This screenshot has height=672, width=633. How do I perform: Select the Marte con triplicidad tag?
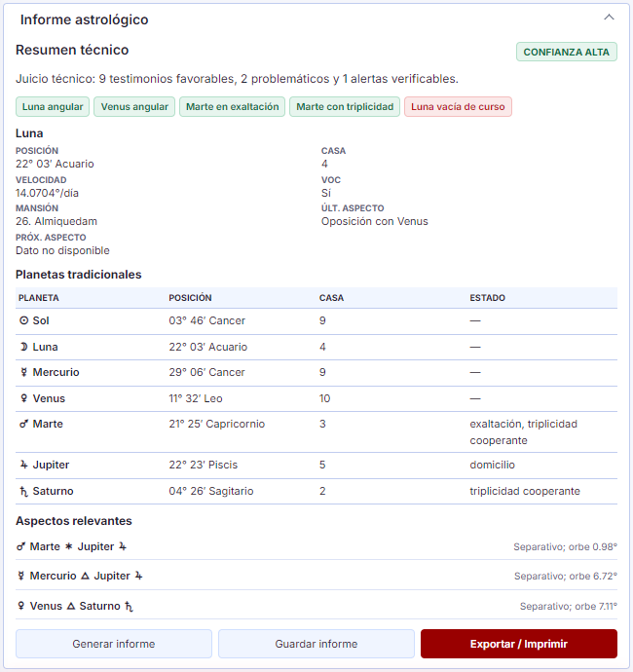click(x=345, y=107)
